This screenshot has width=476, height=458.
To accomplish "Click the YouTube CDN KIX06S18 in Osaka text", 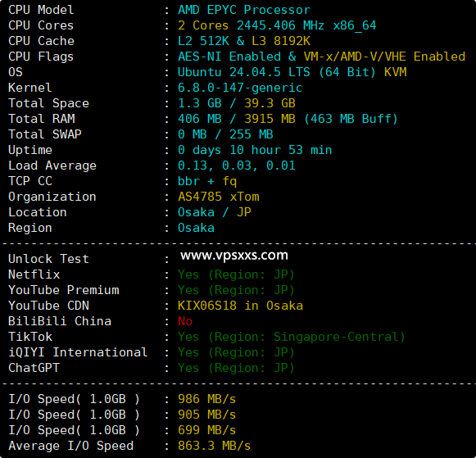I will 240,306.
